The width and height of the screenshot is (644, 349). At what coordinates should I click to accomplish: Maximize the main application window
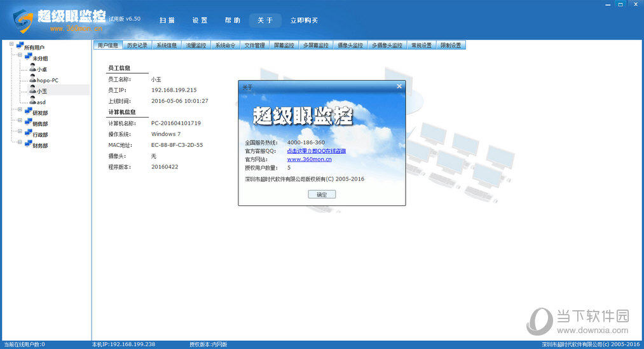[x=620, y=4]
